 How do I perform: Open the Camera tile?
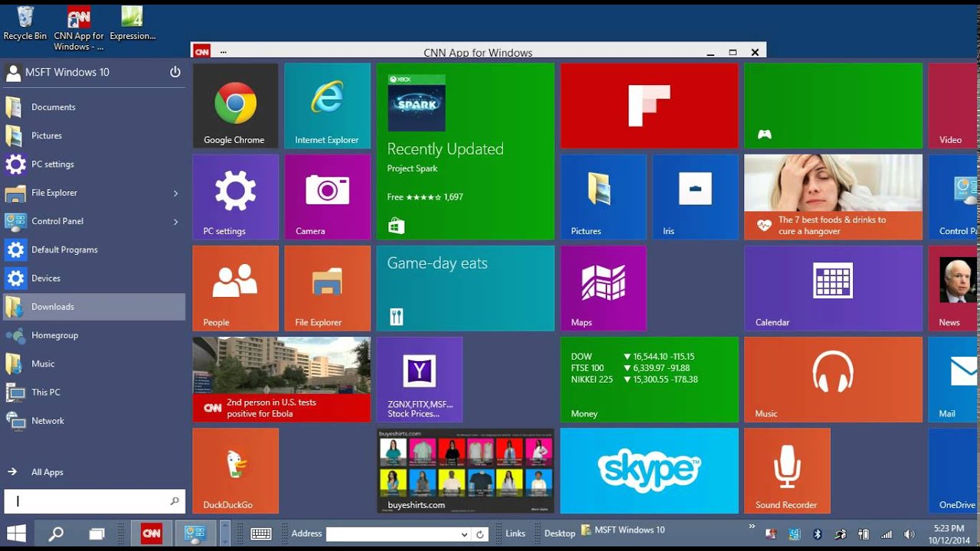click(327, 197)
